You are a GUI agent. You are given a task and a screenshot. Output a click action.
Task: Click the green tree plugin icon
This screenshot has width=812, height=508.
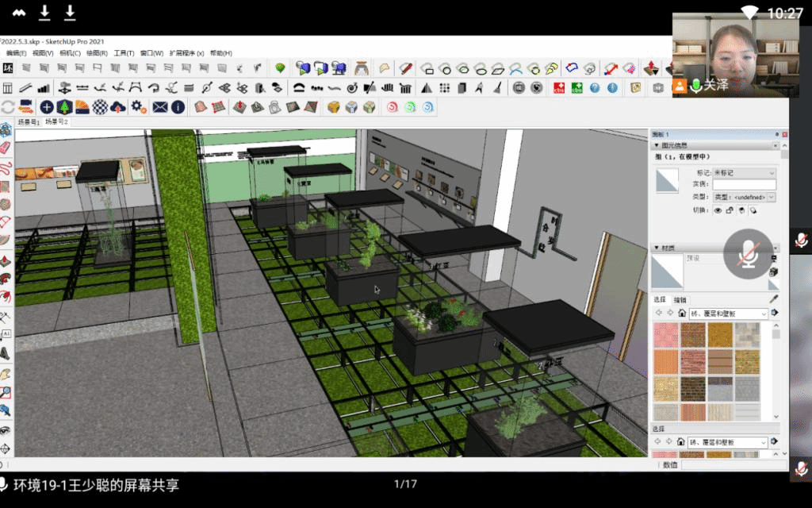[64, 107]
